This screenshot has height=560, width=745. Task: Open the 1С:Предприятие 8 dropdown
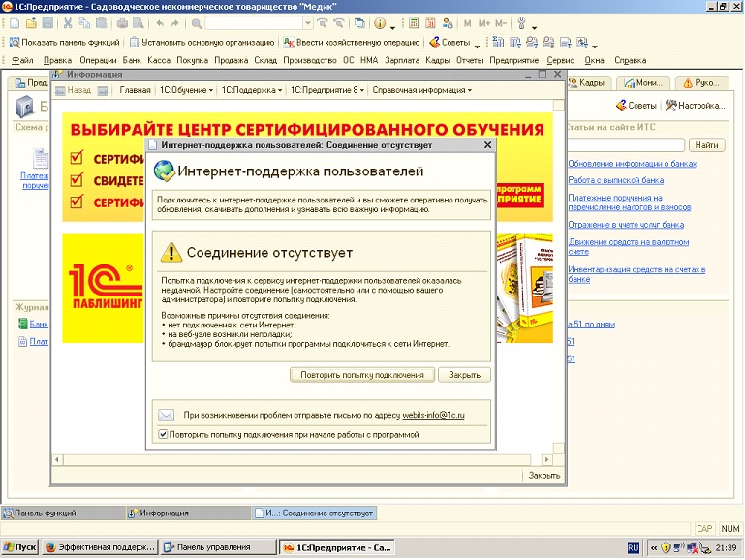click(x=327, y=90)
